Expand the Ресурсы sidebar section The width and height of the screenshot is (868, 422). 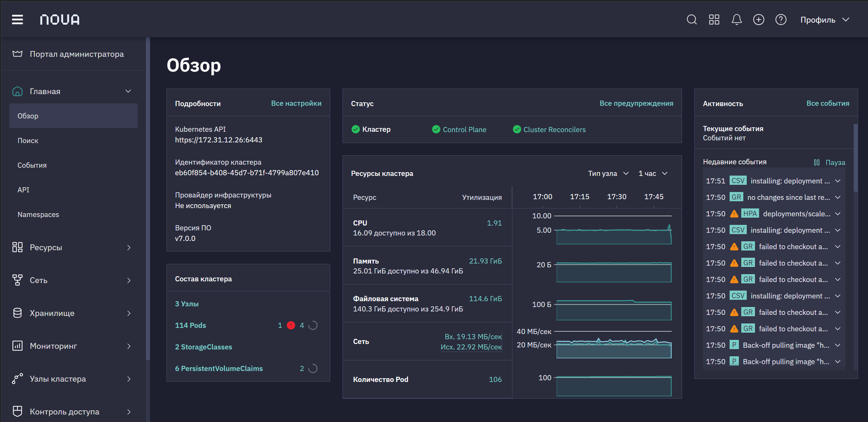pos(72,247)
